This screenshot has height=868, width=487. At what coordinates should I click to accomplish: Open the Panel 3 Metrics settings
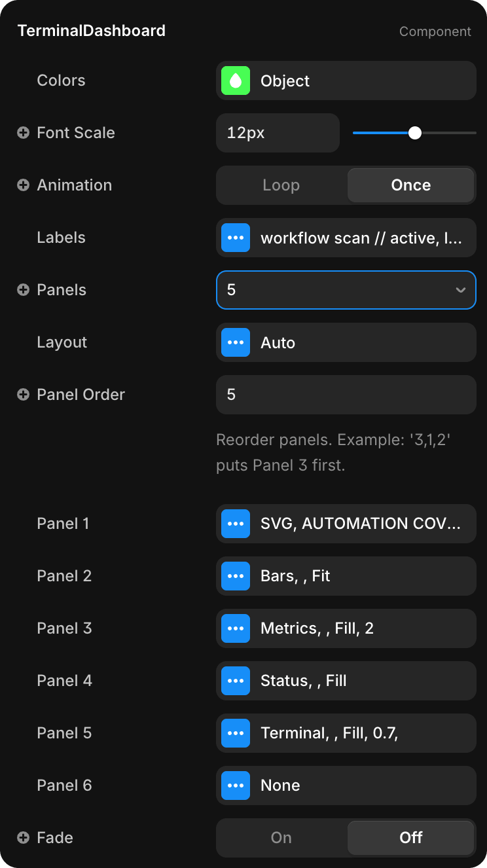point(346,628)
